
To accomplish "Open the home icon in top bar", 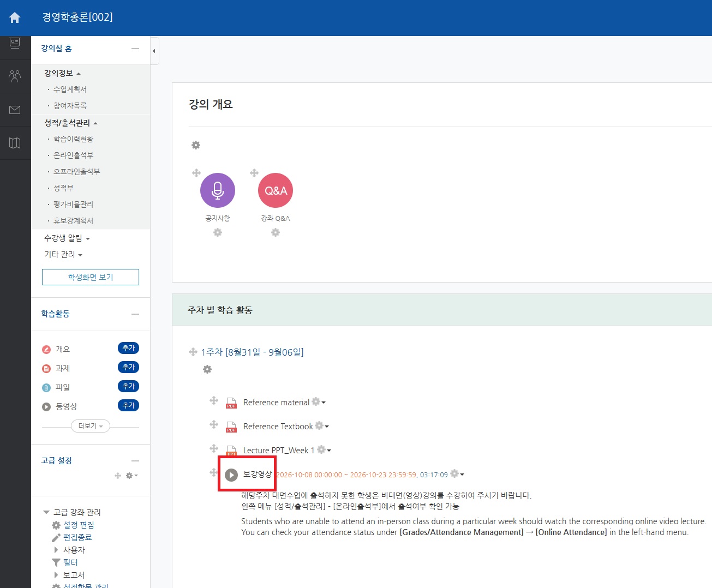I will click(15, 17).
